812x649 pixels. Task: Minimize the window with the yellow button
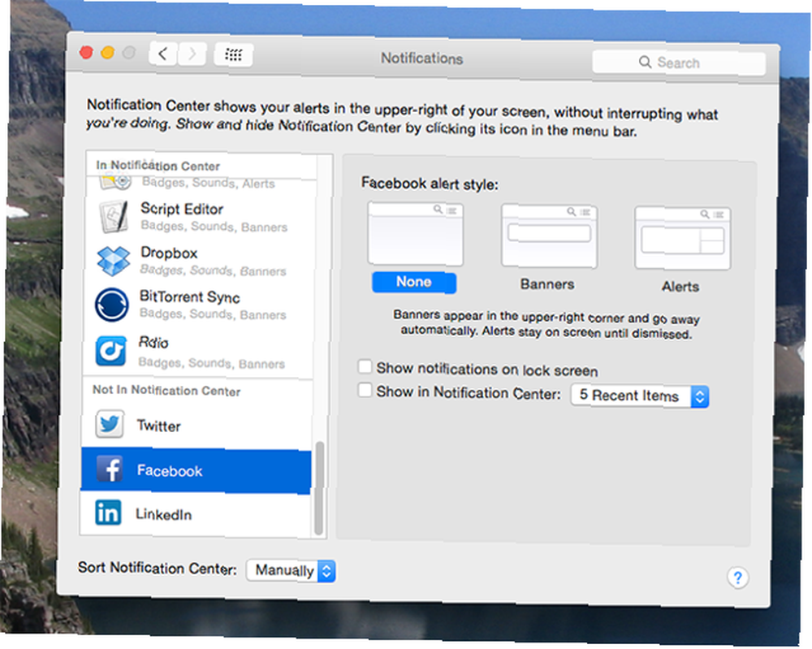pyautogui.click(x=108, y=52)
